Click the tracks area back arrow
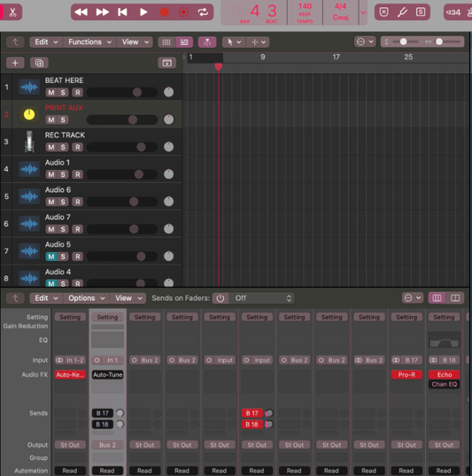The width and height of the screenshot is (472, 476). point(15,42)
